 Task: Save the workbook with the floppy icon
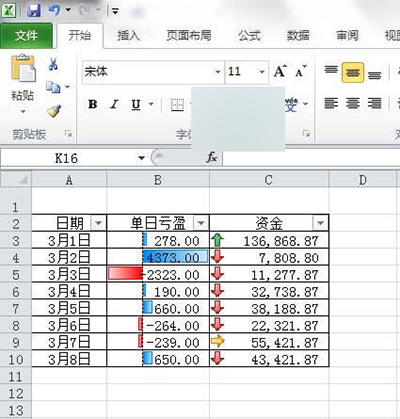[34, 10]
